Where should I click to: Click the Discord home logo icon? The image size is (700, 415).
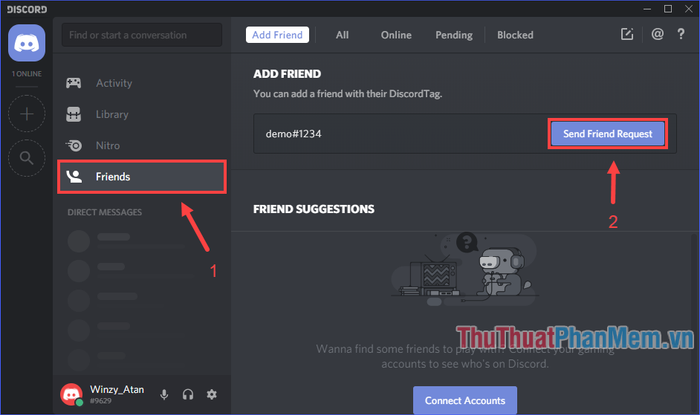point(27,43)
